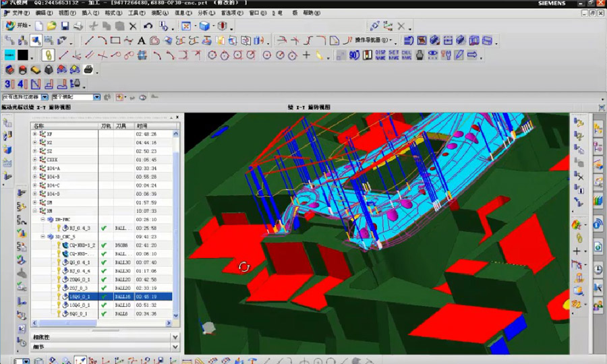Click the Undo arrow icon
The width and height of the screenshot is (607, 364).
click(148, 26)
